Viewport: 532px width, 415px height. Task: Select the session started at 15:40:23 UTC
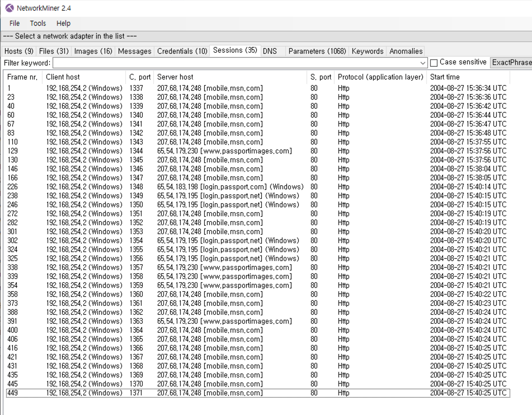258,303
